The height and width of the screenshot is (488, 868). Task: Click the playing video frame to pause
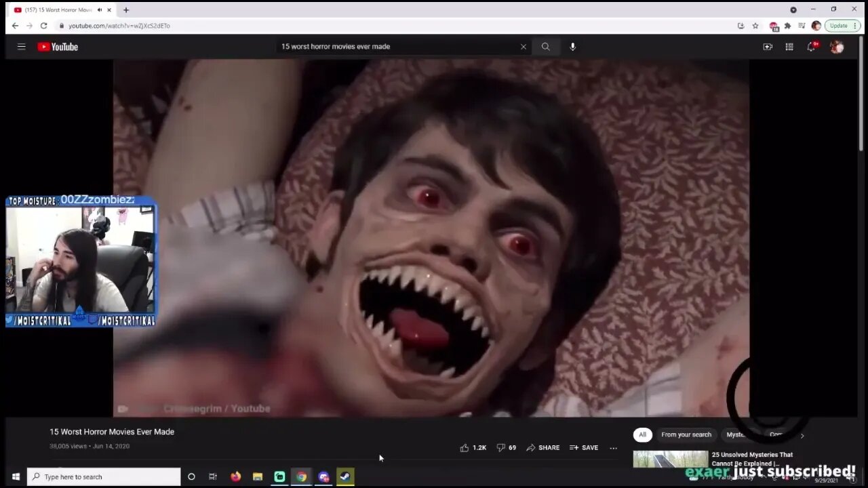(x=431, y=237)
